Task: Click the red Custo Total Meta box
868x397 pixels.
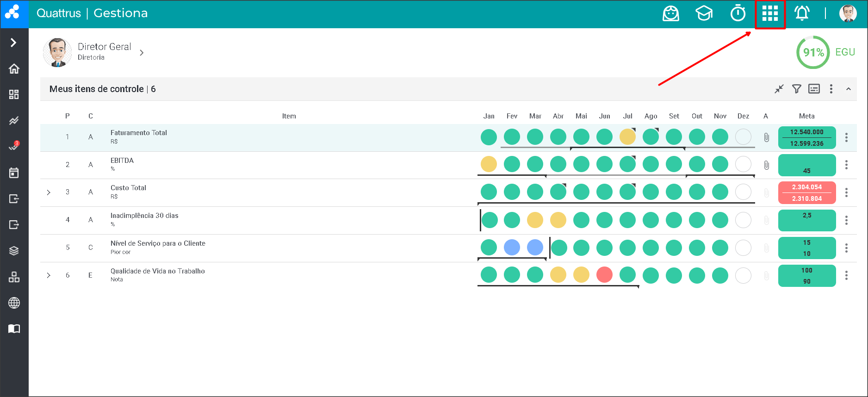Action: click(806, 192)
